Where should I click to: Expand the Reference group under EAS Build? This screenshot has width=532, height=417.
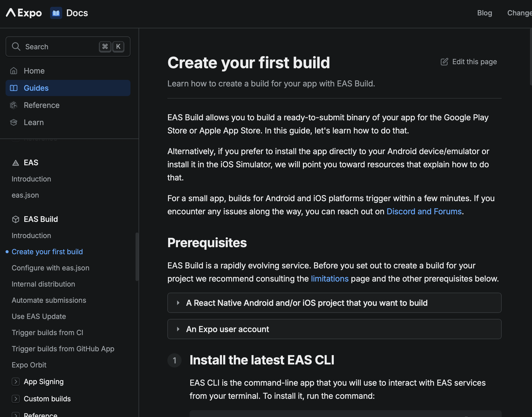tap(16, 414)
